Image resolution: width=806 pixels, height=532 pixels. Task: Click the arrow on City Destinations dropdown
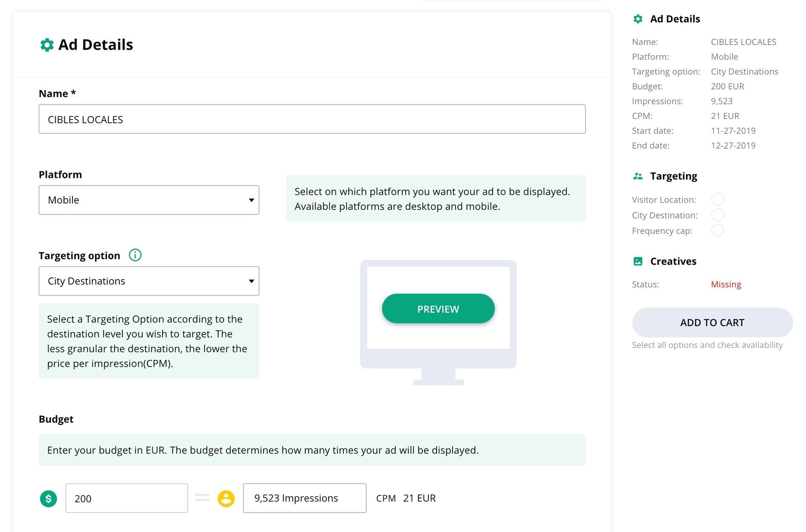coord(251,281)
